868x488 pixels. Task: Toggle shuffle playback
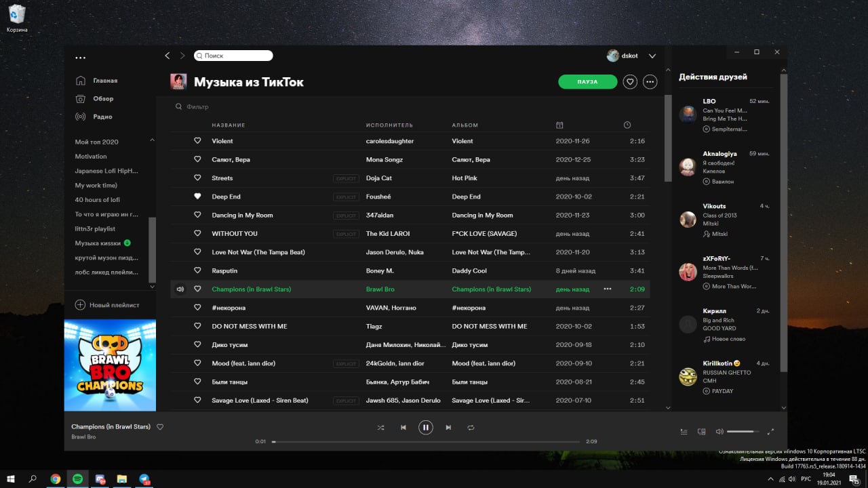380,428
